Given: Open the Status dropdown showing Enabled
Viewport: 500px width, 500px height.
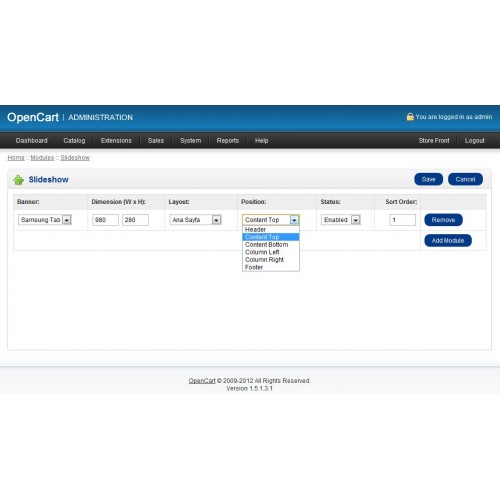Looking at the screenshot, I should click(341, 220).
